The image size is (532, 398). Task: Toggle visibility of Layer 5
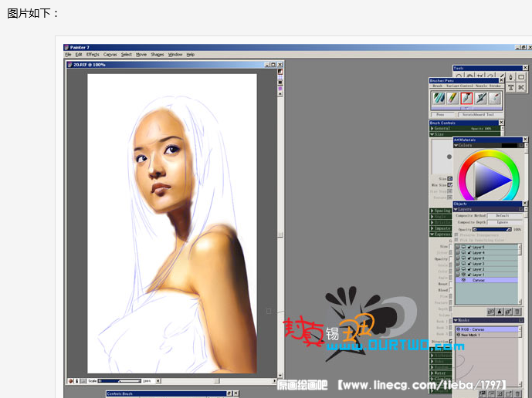pyautogui.click(x=463, y=247)
